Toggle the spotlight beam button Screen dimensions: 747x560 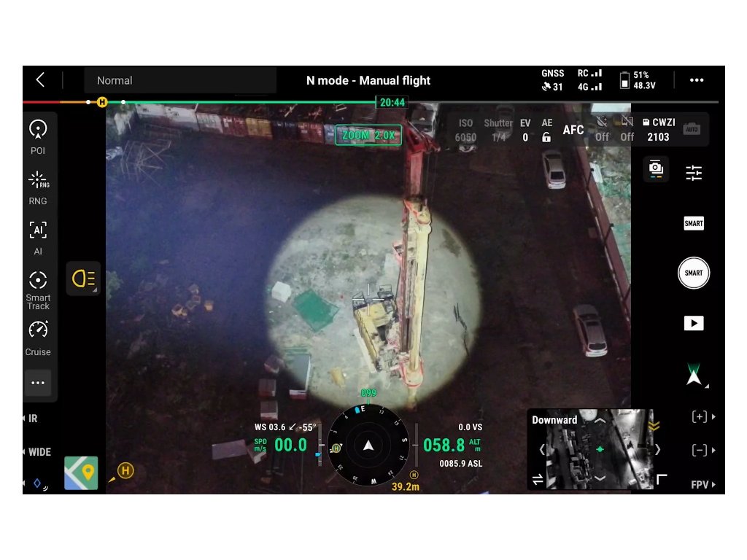click(x=83, y=279)
